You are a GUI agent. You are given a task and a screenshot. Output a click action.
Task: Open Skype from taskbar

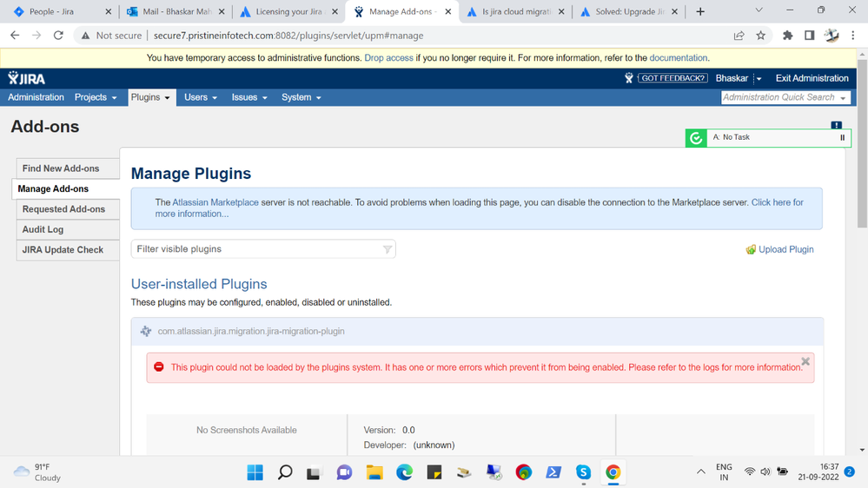[584, 472]
